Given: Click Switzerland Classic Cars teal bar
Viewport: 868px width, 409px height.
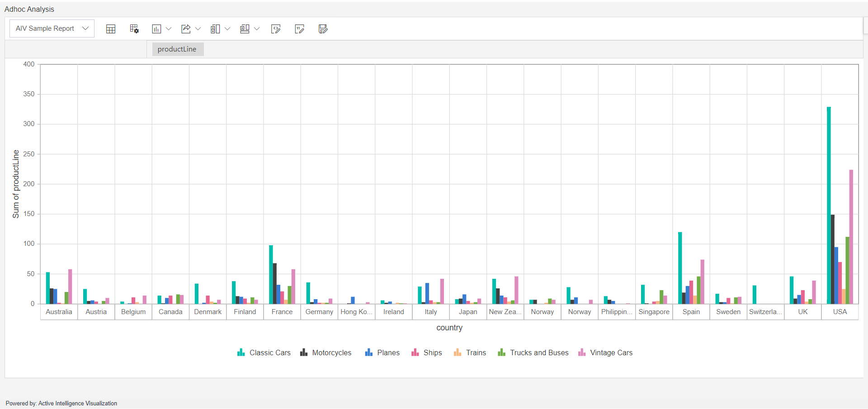Looking at the screenshot, I should [755, 295].
